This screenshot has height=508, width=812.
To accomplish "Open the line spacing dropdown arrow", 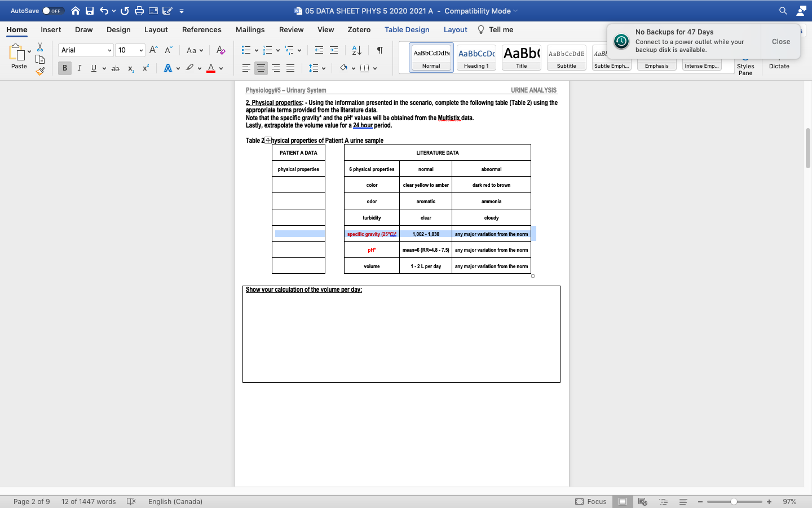I will click(x=324, y=68).
